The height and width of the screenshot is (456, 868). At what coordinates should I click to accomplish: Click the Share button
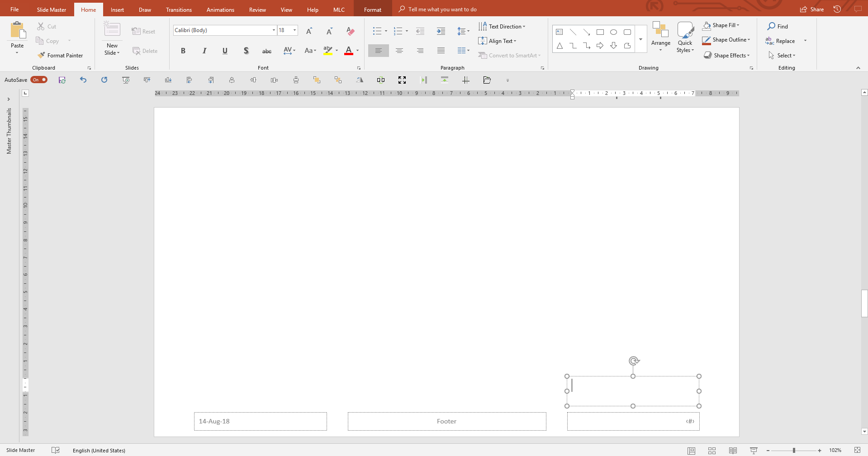tap(812, 9)
